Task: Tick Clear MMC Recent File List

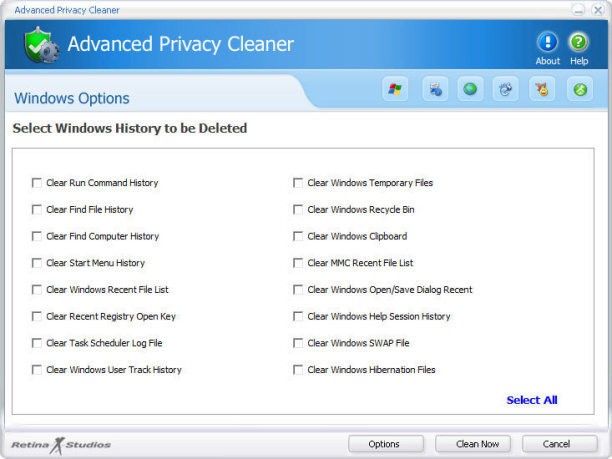Action: tap(298, 263)
